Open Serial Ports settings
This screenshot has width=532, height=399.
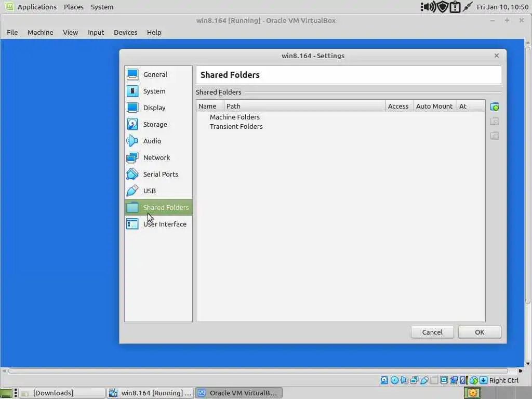coord(158,174)
